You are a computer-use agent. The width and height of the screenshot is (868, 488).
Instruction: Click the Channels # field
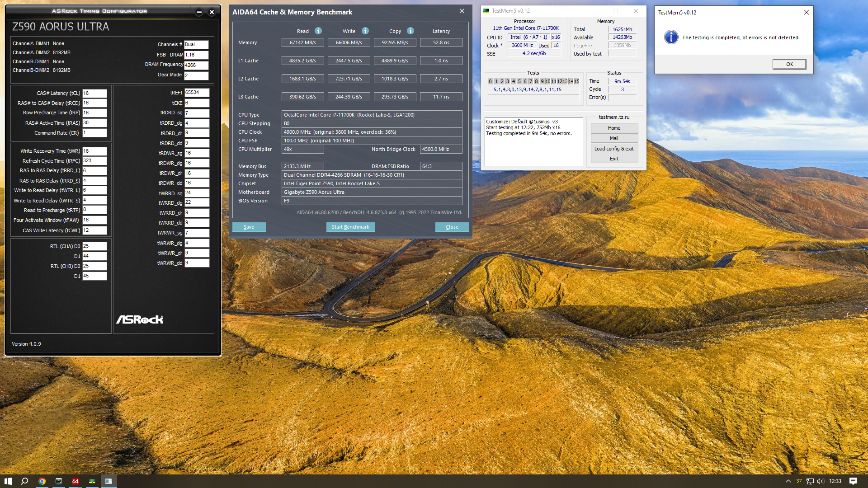[x=197, y=44]
